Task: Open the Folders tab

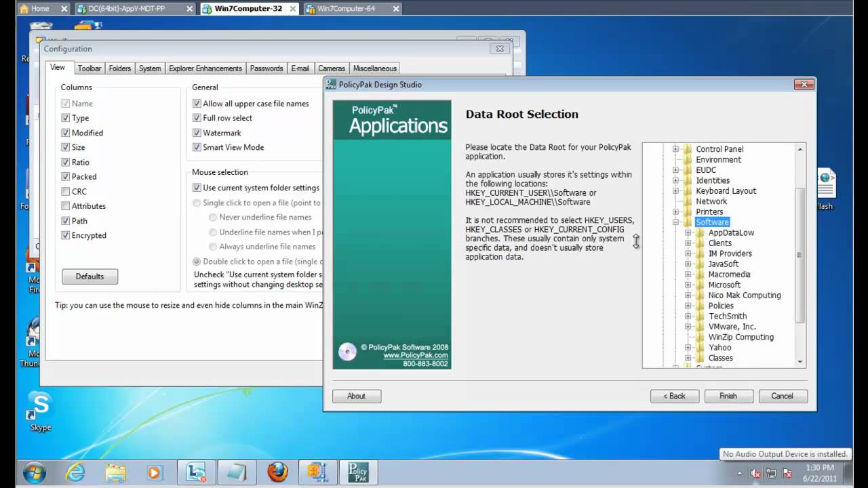Action: click(120, 68)
